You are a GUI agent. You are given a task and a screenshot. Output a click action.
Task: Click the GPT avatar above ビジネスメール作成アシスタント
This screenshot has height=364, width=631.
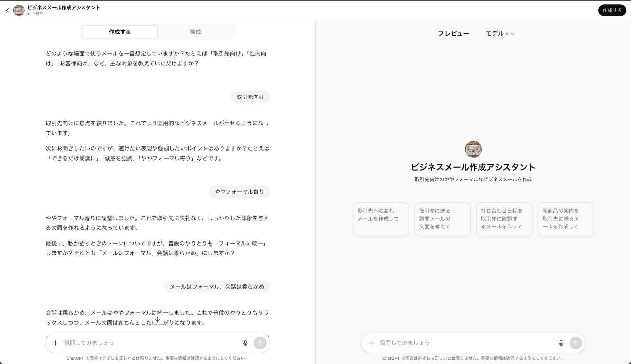[473, 149]
